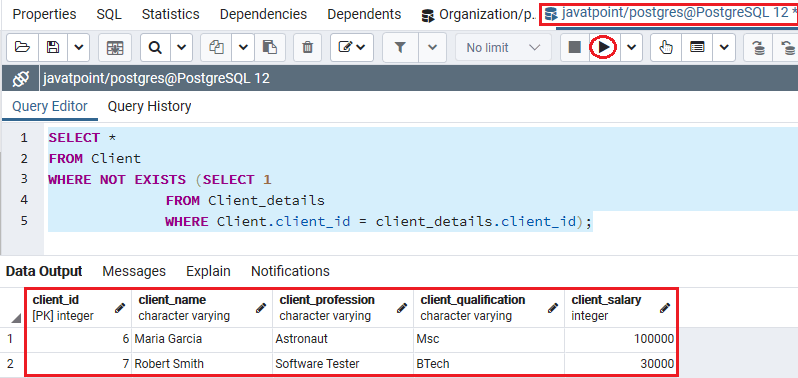This screenshot has width=798, height=378.
Task: Expand the Execute options dropdown arrow
Action: (x=631, y=47)
